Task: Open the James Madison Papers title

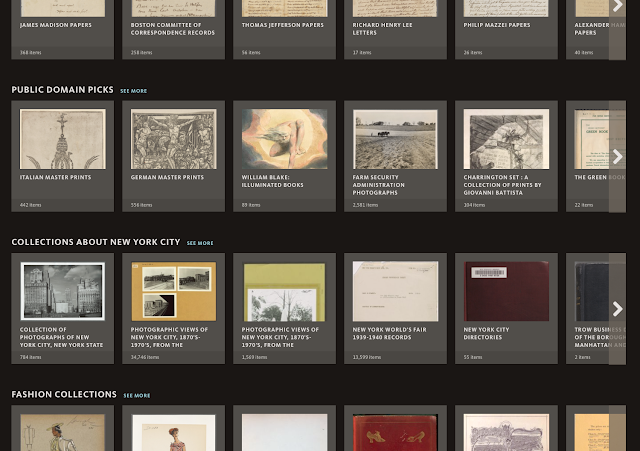Action: (x=56, y=25)
